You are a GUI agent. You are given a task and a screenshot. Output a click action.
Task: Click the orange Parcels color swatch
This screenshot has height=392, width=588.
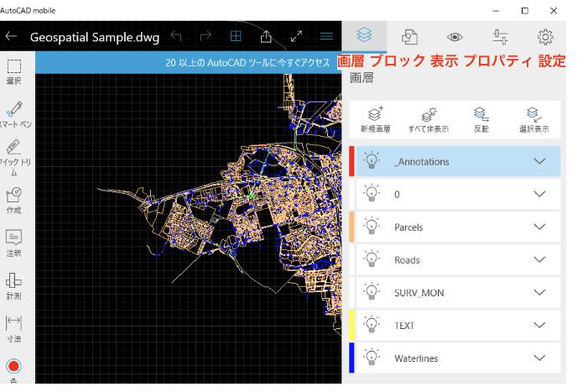pyautogui.click(x=351, y=227)
